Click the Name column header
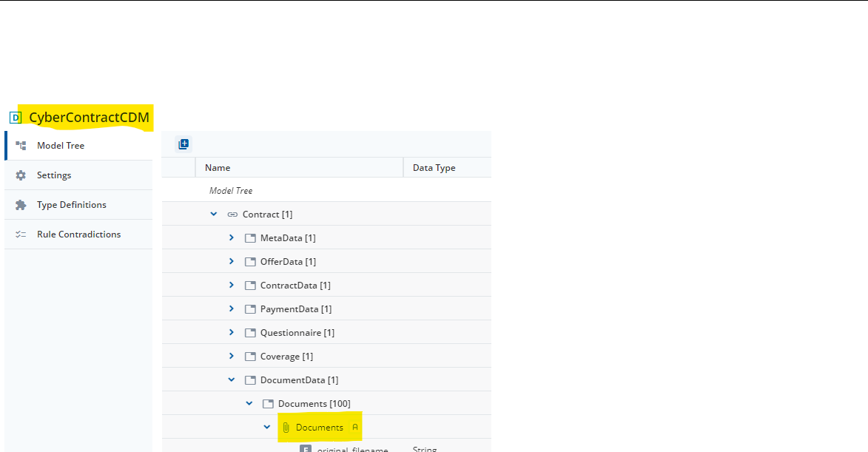 (x=300, y=168)
